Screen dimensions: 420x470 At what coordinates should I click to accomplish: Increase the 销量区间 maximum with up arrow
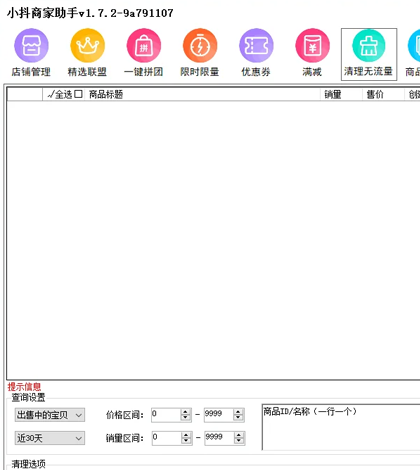[239, 435]
